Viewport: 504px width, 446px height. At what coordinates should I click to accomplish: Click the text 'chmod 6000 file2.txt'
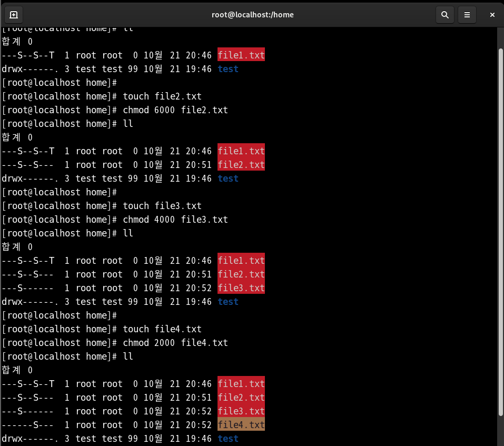coord(175,110)
